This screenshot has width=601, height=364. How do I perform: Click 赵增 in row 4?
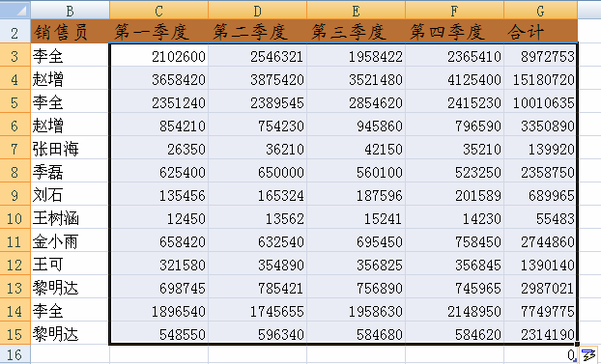coord(48,79)
